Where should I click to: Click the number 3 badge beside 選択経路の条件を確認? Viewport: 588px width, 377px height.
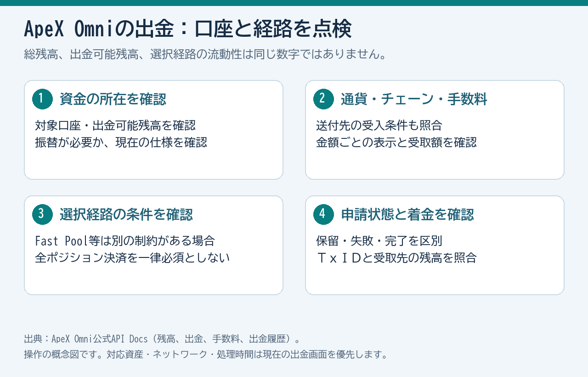click(x=42, y=214)
